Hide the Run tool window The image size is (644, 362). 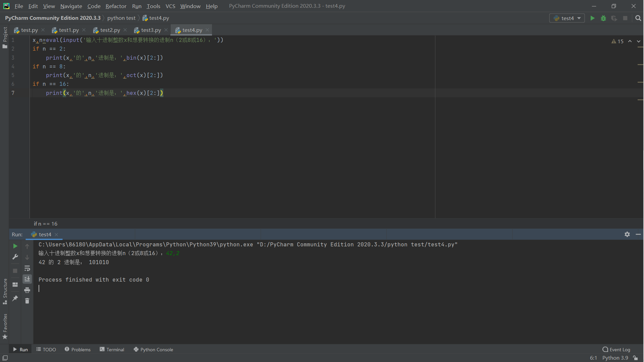(x=638, y=234)
